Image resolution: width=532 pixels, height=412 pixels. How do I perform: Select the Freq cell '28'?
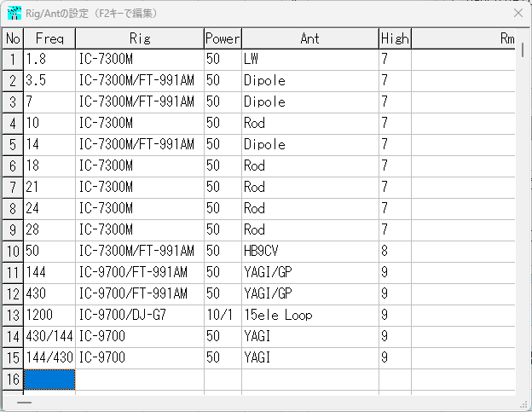coord(49,230)
